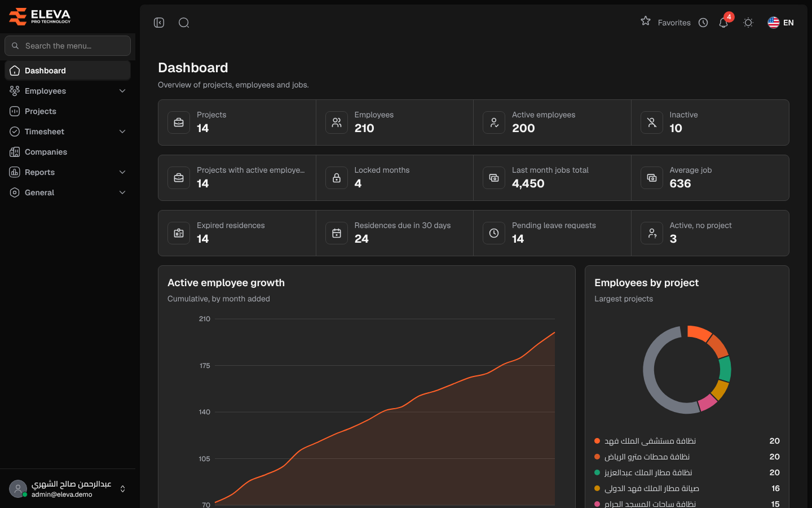Viewport: 812px width, 508px height.
Task: Click the gray segment of donut chart
Action: pos(650,375)
